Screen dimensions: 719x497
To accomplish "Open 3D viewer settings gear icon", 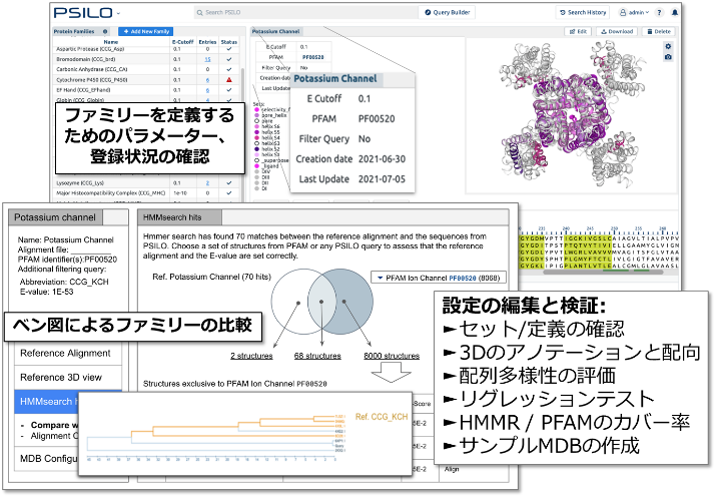I will coord(668,46).
